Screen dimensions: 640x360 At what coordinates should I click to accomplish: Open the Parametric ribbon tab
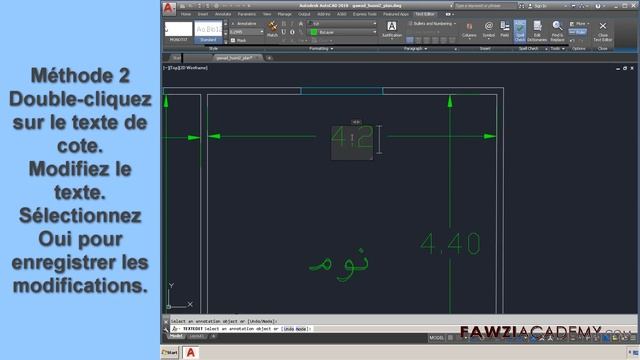coord(247,14)
